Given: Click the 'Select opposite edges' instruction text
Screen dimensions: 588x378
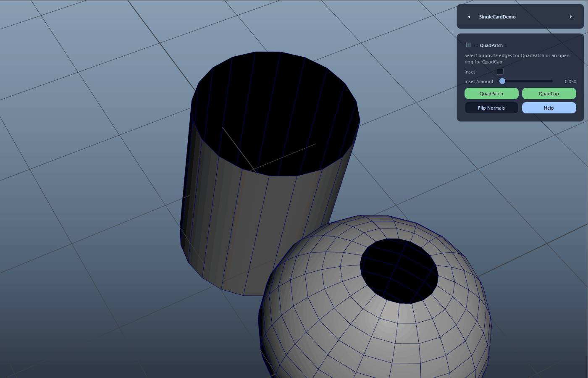Looking at the screenshot, I should click(x=517, y=58).
